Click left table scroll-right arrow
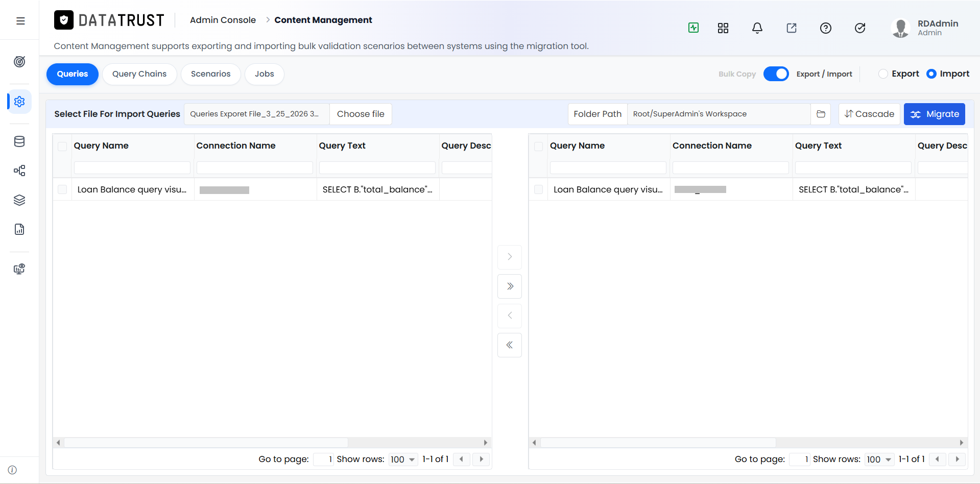 pos(486,443)
